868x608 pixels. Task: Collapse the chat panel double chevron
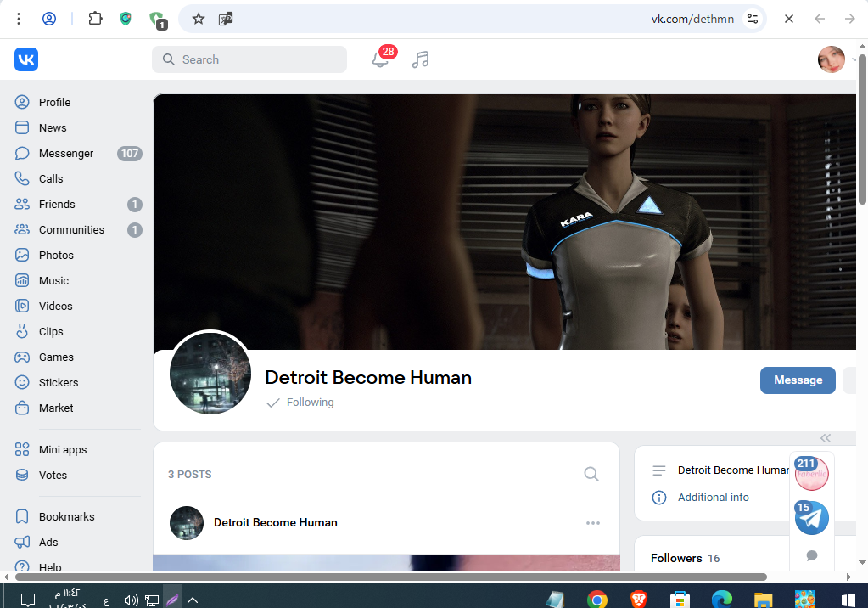pos(826,438)
